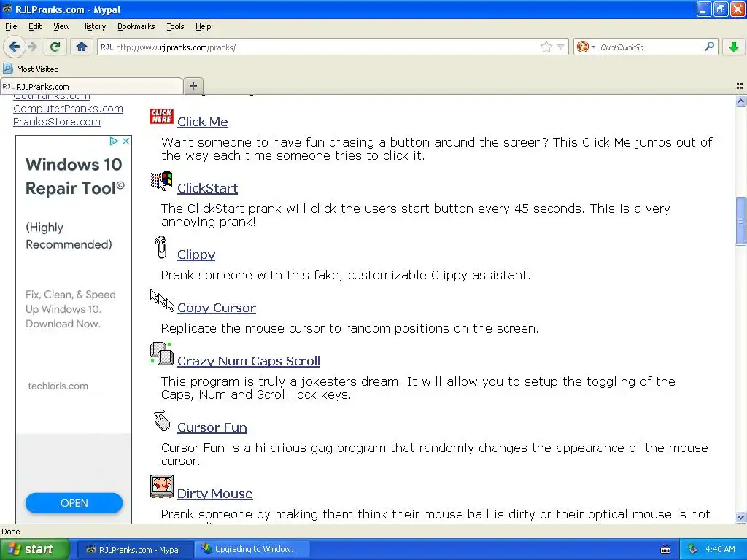Click the page scrollbar down arrow
Image resolution: width=747 pixels, height=560 pixels.
tap(741, 517)
